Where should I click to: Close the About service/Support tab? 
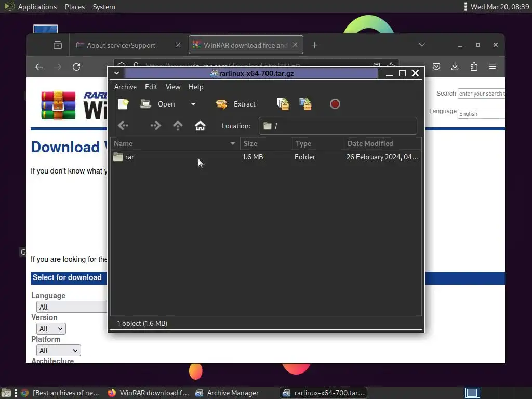click(x=178, y=45)
